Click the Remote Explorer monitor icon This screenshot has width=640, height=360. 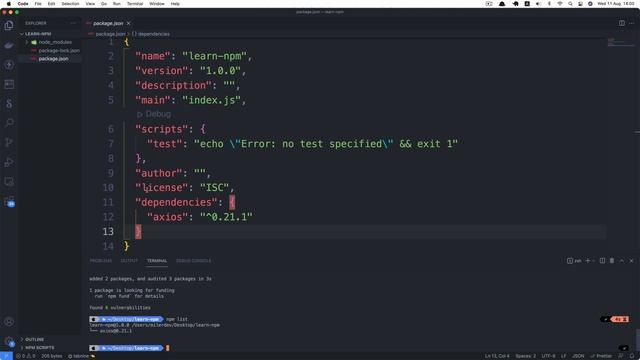(x=9, y=182)
